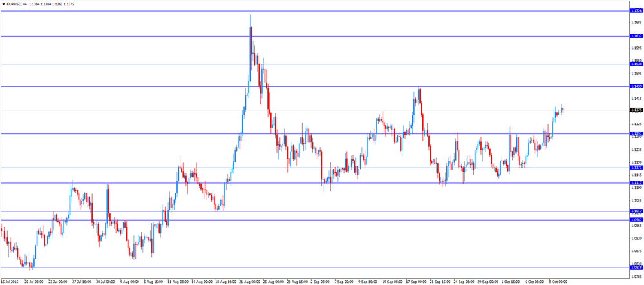This screenshot has width=644, height=285.
Task: Click the 15 Jul 2015 date label
Action: point(10,282)
